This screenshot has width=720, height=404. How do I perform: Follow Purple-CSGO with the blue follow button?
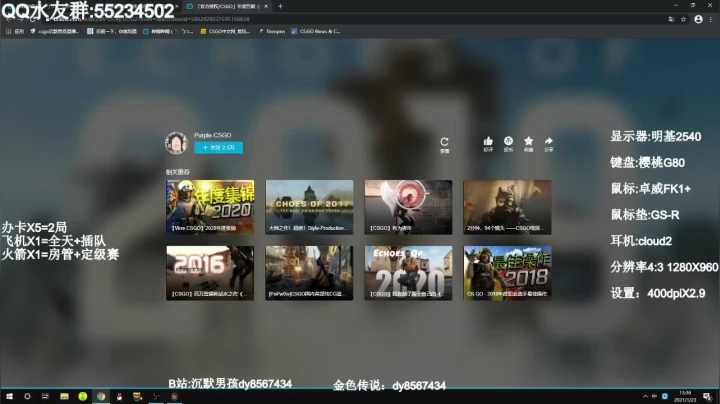[219, 147]
